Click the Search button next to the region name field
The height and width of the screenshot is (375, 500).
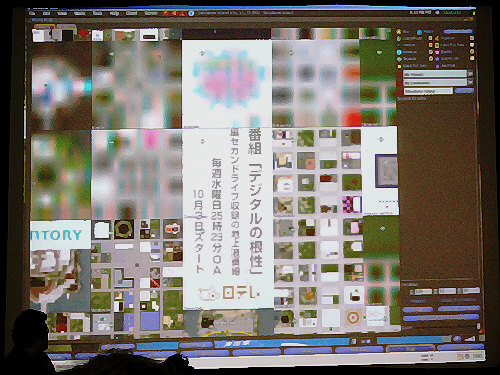pos(464,90)
